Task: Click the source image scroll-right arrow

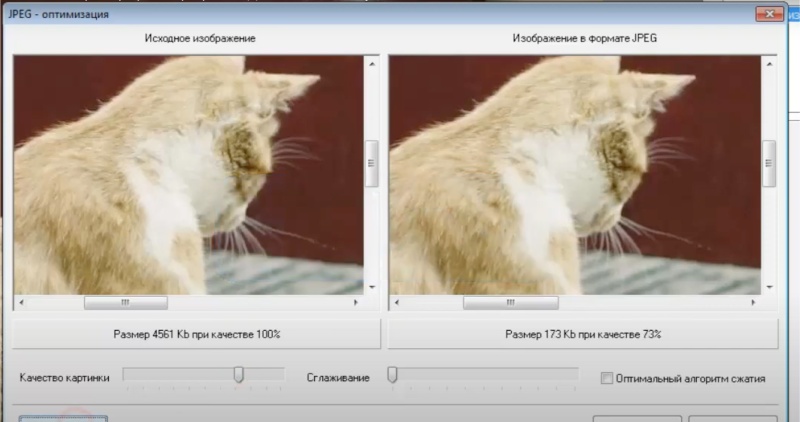Action: pyautogui.click(x=356, y=303)
